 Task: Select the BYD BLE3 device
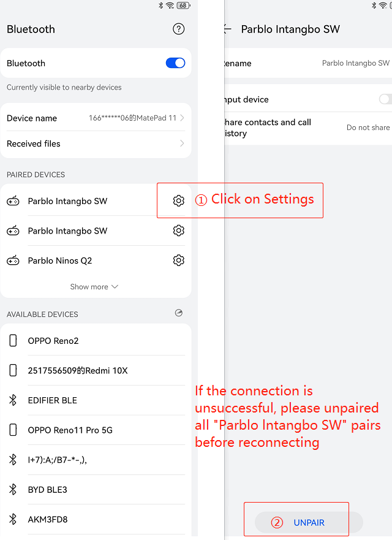pos(96,489)
